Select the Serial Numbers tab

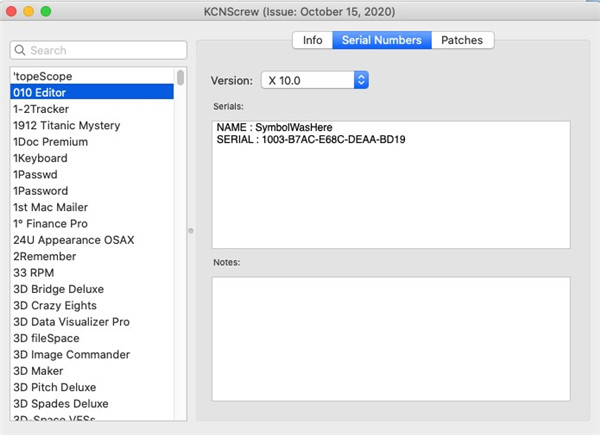tap(382, 40)
